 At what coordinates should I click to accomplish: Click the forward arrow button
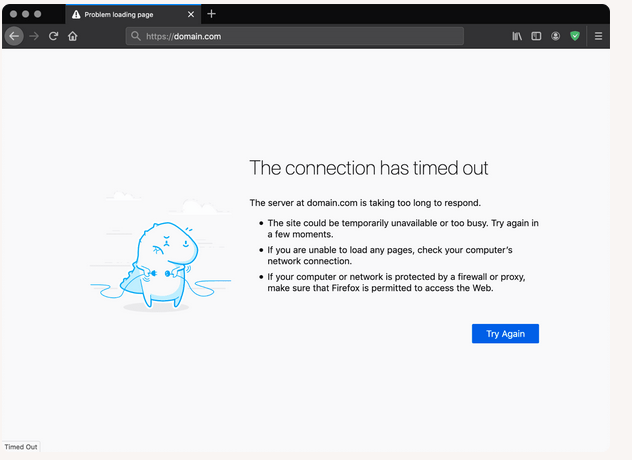coord(34,36)
